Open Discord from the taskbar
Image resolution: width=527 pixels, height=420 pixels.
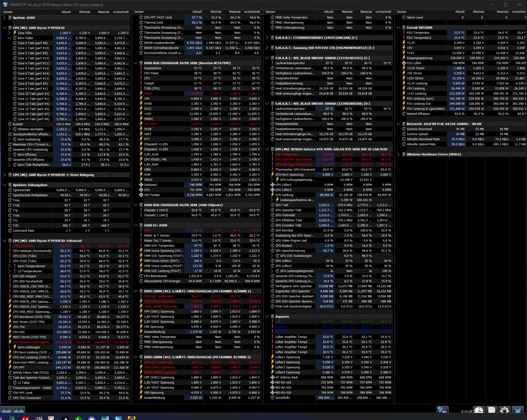(91, 418)
